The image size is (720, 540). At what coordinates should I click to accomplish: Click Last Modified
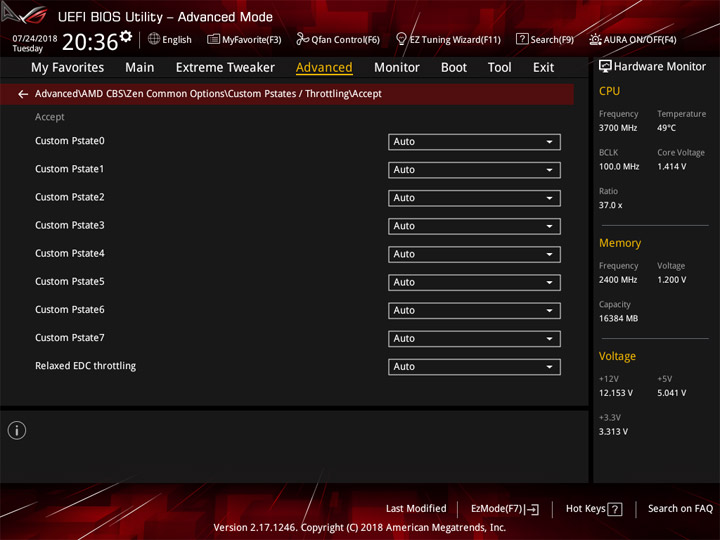click(x=416, y=509)
